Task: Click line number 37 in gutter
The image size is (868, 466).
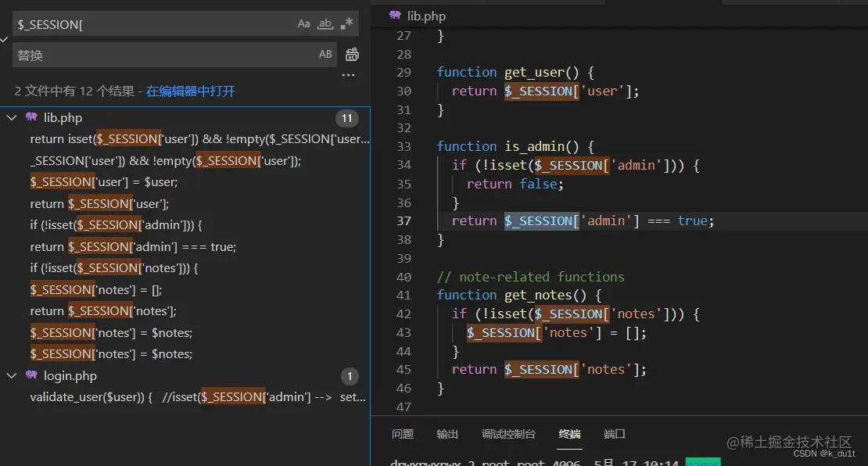Action: 404,221
